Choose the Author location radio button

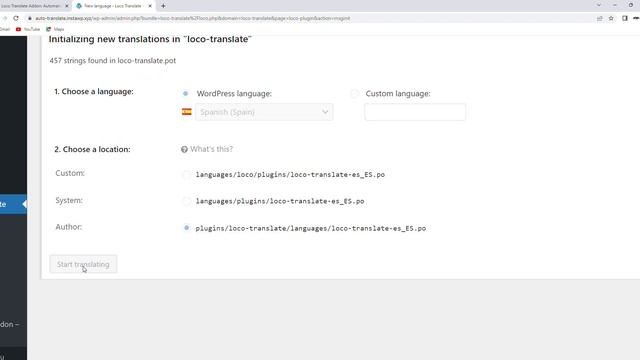tap(186, 228)
